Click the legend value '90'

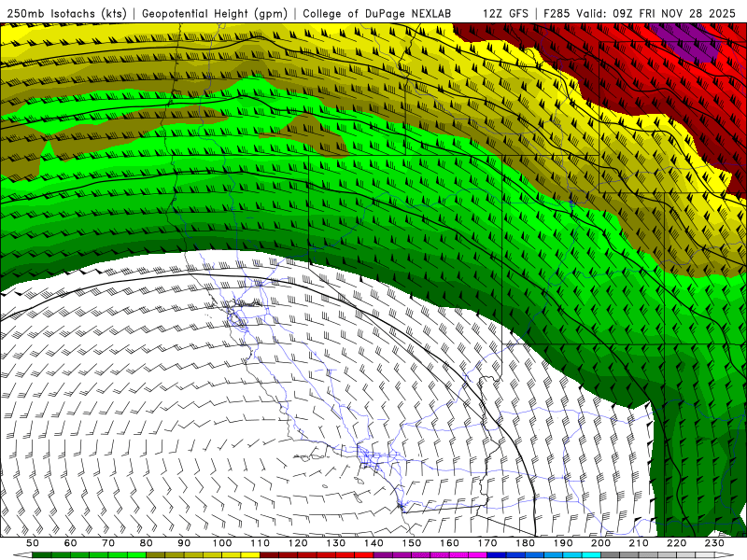click(x=184, y=543)
